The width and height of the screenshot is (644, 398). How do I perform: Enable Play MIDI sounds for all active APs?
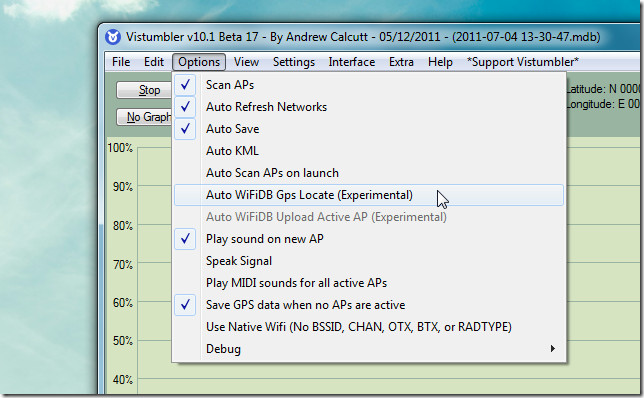point(369,283)
